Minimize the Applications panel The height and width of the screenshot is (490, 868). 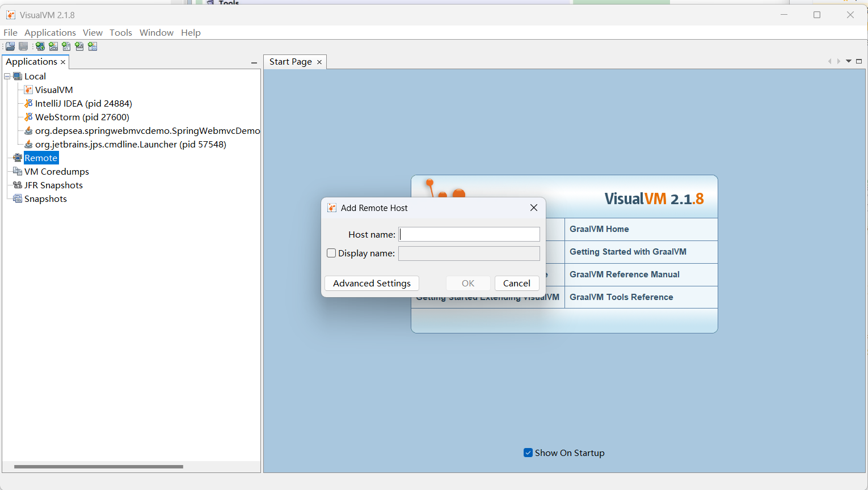coord(254,62)
